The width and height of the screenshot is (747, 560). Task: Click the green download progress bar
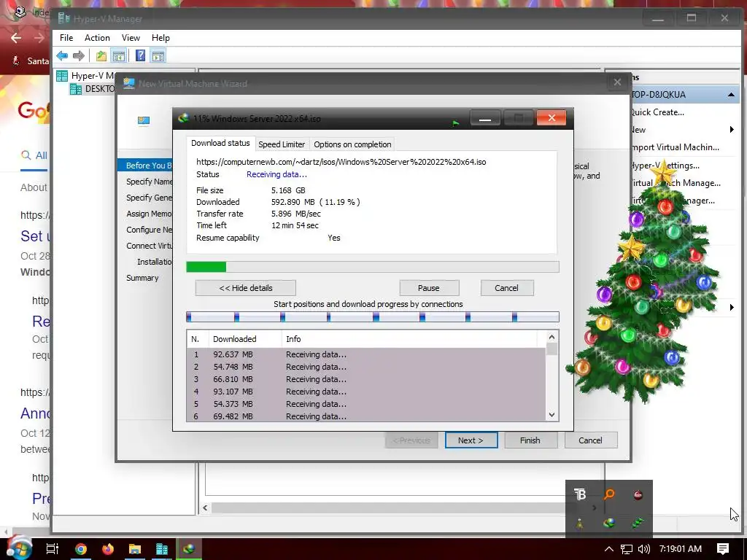tap(373, 267)
